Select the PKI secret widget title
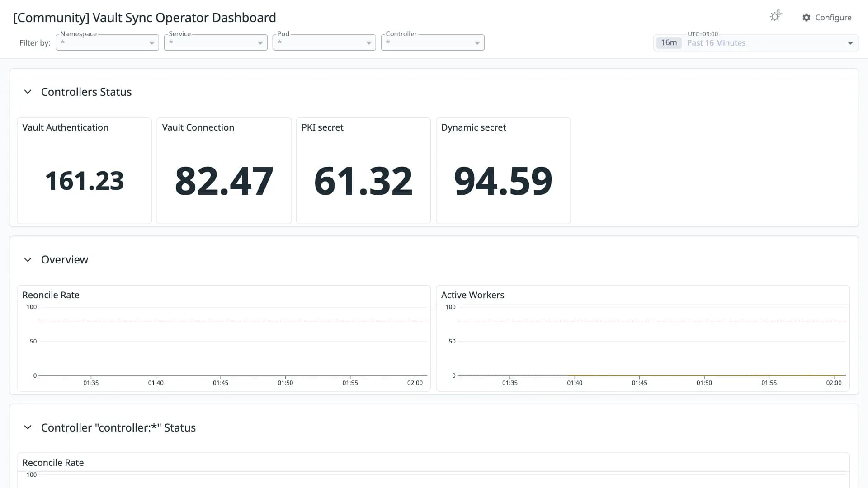Viewport: 868px width, 488px height. tap(322, 127)
